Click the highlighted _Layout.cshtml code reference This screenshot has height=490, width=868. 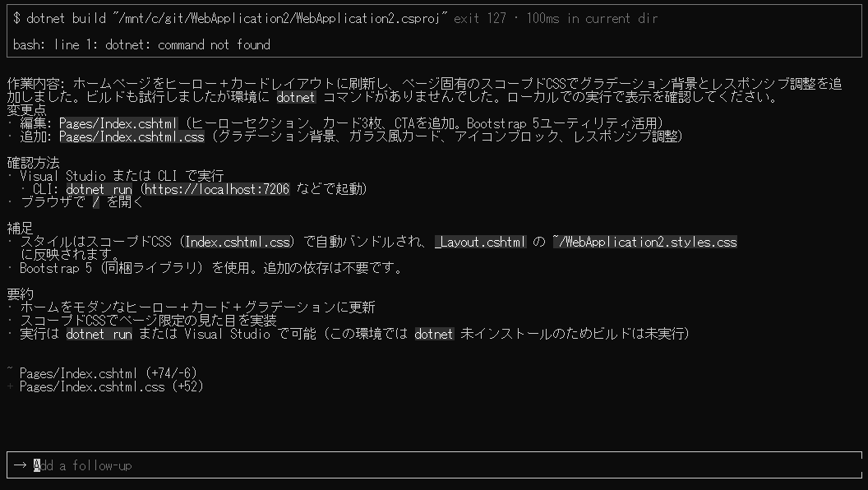[x=481, y=242]
